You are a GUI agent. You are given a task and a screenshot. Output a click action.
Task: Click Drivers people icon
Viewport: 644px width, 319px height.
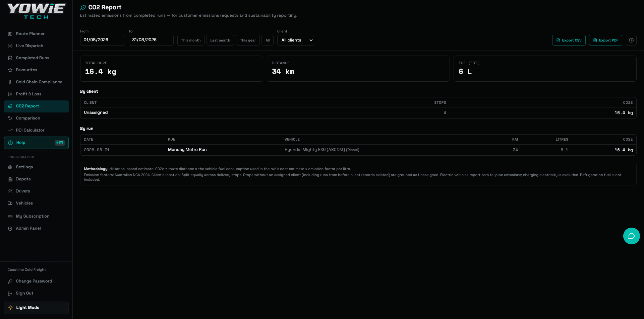(x=10, y=191)
